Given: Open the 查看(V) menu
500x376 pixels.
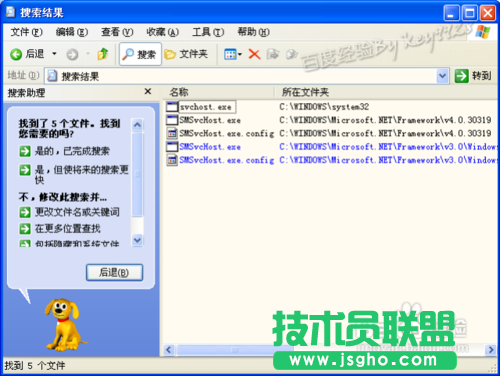Looking at the screenshot, I should coord(117,32).
